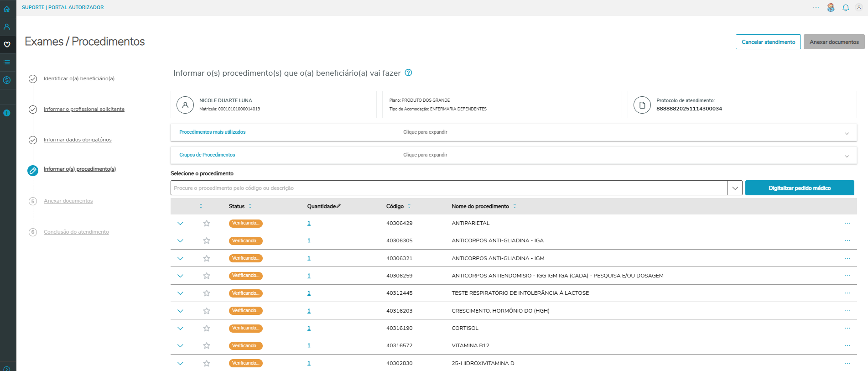Sort table by Código column
This screenshot has width=868, height=371.
409,206
